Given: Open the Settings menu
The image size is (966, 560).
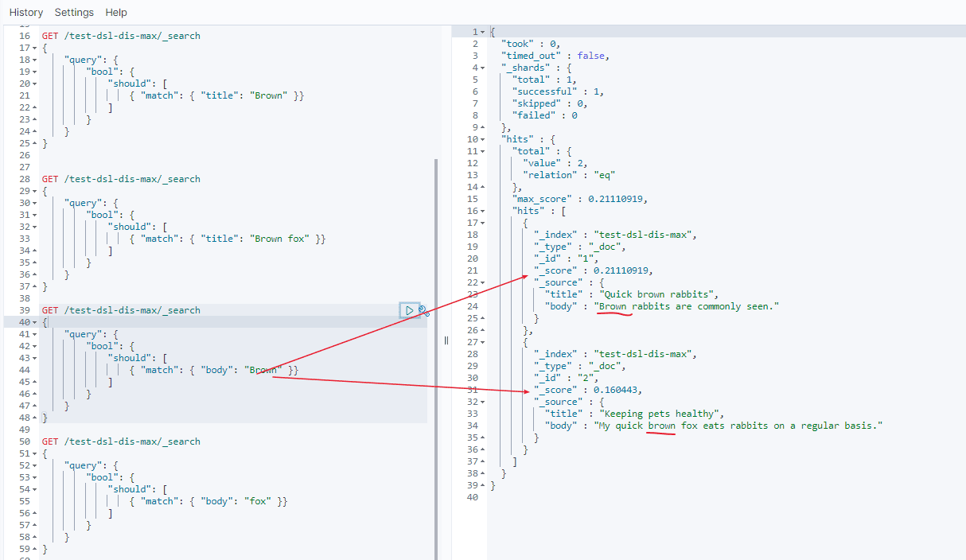Looking at the screenshot, I should [x=74, y=13].
